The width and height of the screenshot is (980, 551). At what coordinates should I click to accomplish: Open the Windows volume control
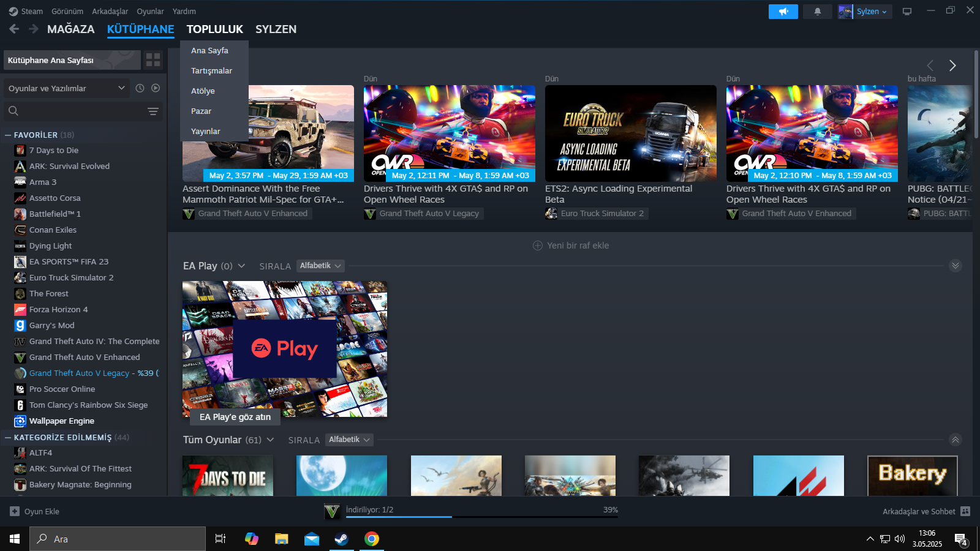pos(900,539)
